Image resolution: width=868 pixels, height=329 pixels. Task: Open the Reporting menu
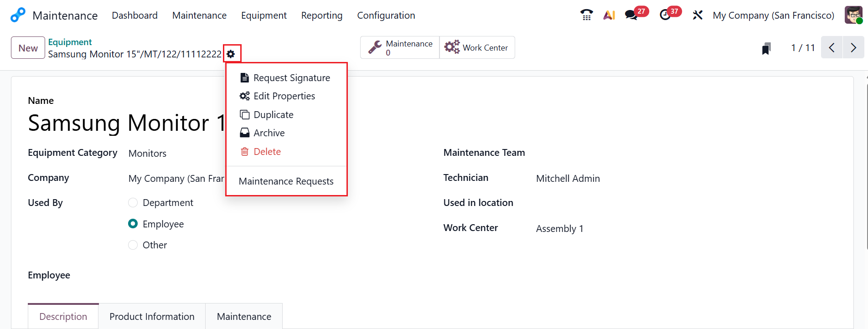(x=321, y=15)
